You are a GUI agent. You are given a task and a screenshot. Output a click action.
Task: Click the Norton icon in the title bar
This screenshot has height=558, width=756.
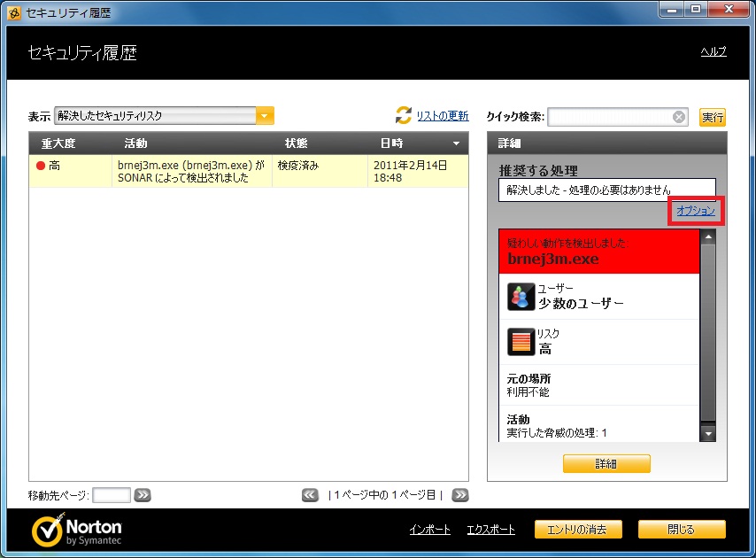pos(14,12)
